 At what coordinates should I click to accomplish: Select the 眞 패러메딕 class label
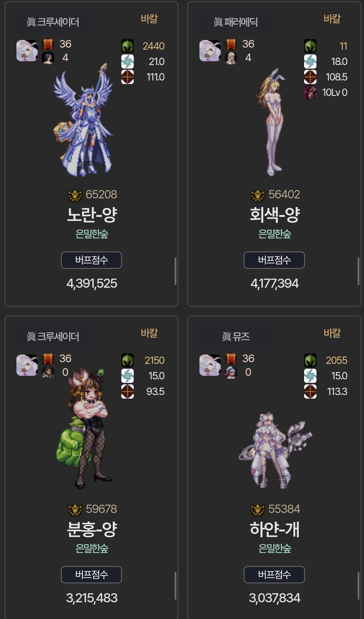click(x=236, y=22)
